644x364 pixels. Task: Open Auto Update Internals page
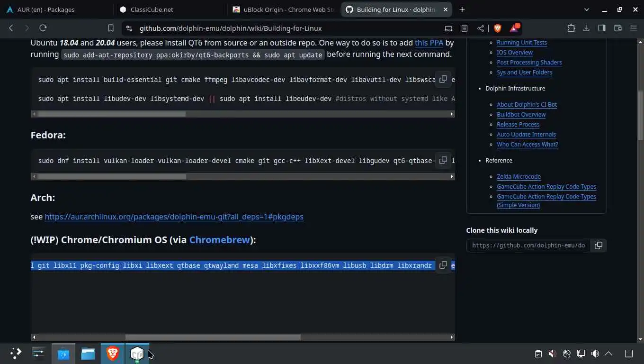[x=526, y=134]
